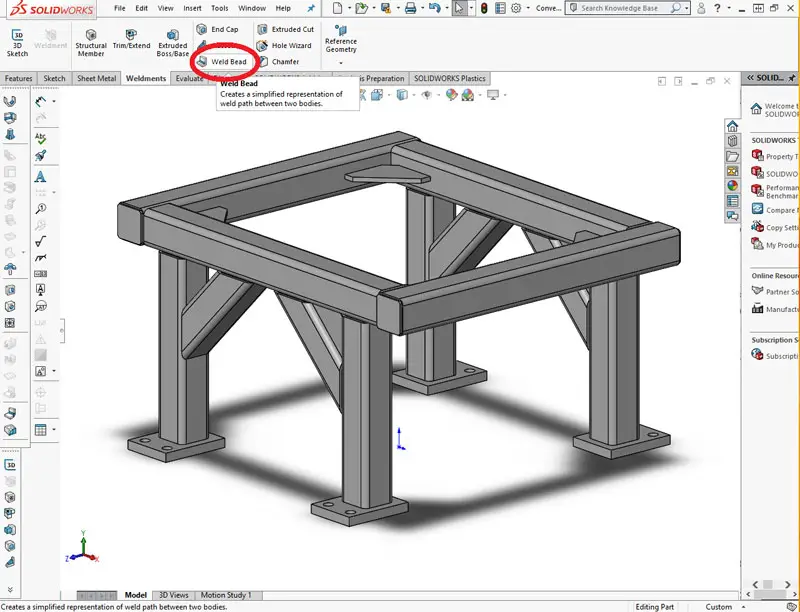Apply an End Cap
The width and height of the screenshot is (800, 612).
pos(222,29)
